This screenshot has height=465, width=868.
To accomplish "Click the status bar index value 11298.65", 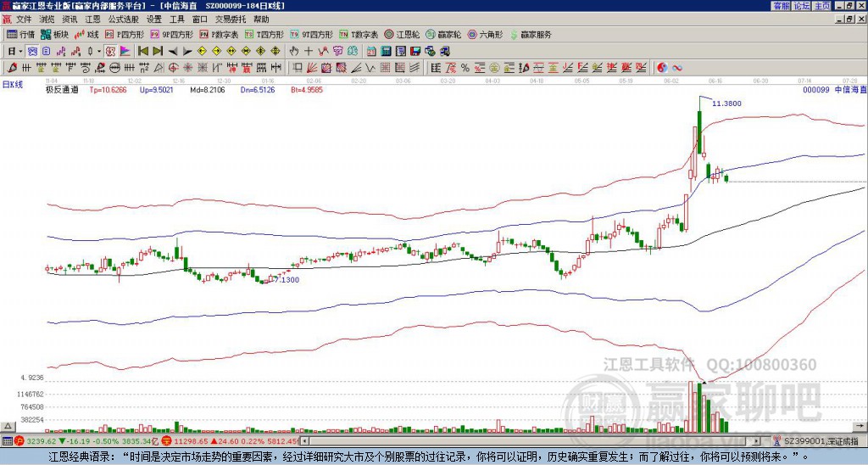I will point(191,441).
